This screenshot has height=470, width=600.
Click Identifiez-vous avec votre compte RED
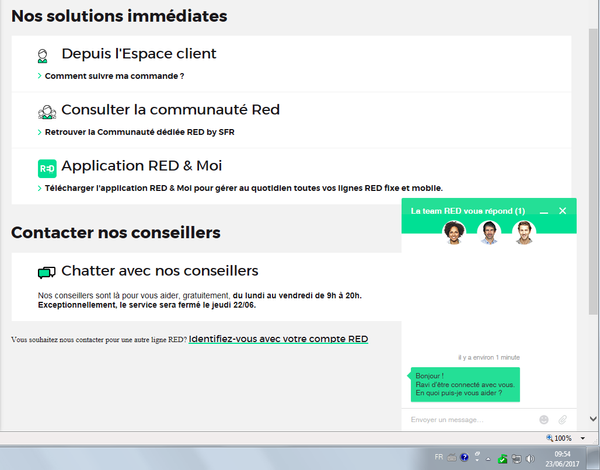278,339
